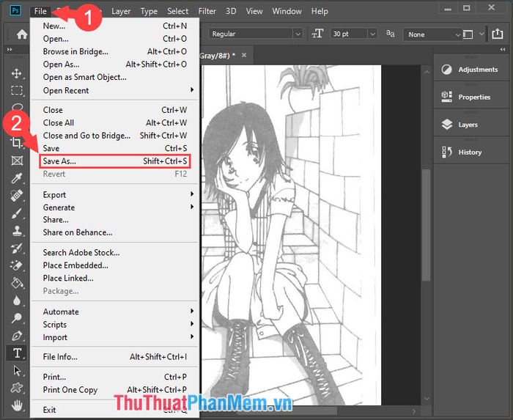Select the Dodge tool
513x420 pixels.
click(x=17, y=317)
